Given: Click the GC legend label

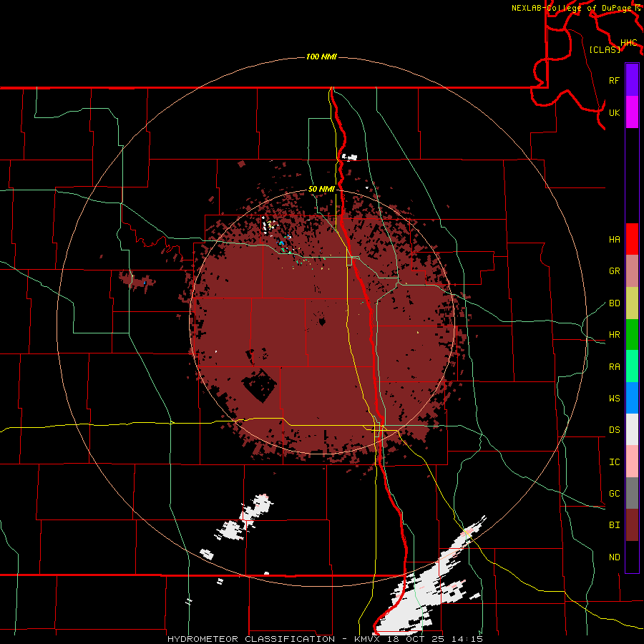Looking at the screenshot, I should tap(614, 493).
